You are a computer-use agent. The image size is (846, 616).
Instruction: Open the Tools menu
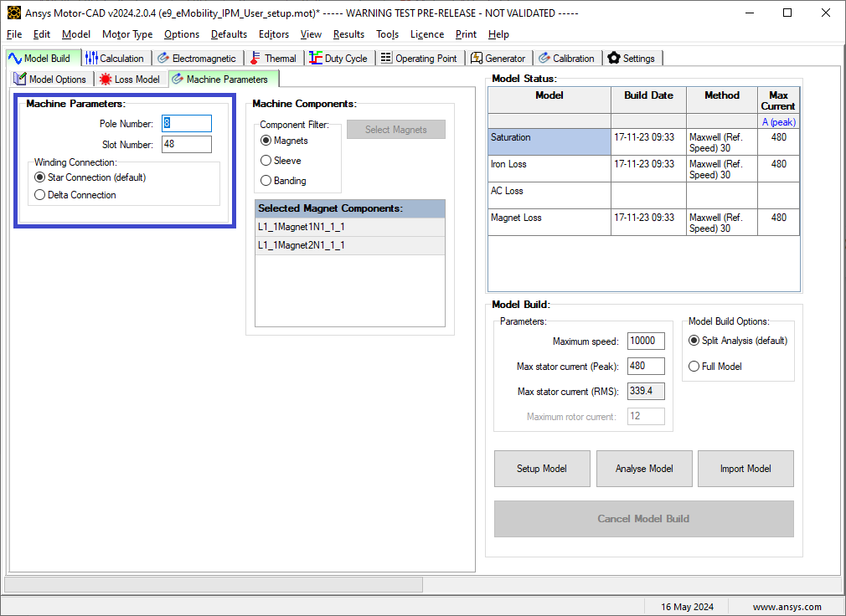click(387, 34)
